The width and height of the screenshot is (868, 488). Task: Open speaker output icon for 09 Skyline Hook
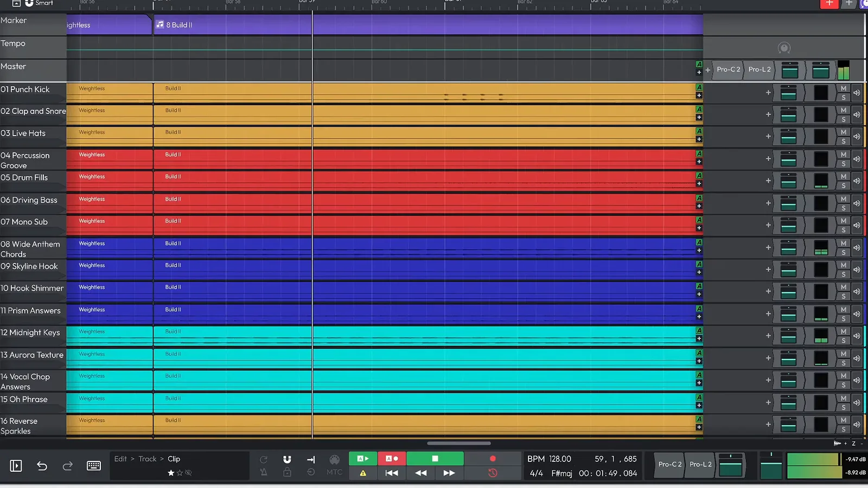(x=857, y=269)
